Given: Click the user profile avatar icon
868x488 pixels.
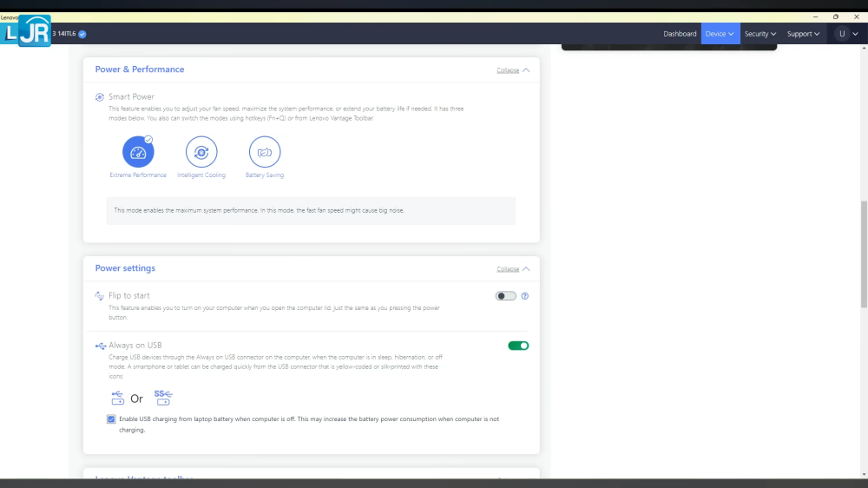Looking at the screenshot, I should pyautogui.click(x=842, y=34).
